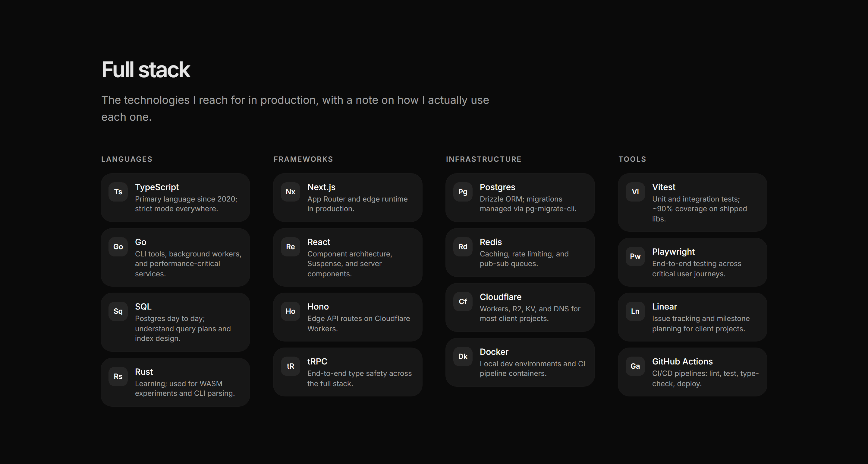This screenshot has height=464, width=868.
Task: Click the FRAMEWORKS column heading
Action: click(x=303, y=159)
